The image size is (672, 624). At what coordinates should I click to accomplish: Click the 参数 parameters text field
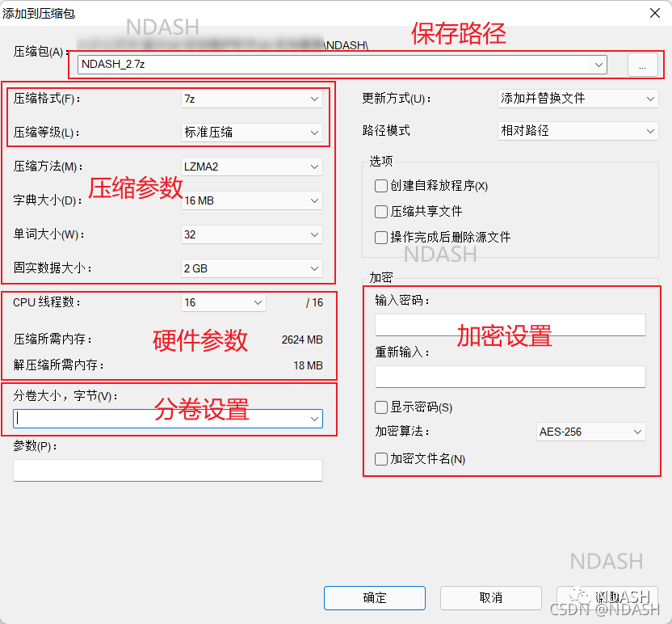[168, 470]
